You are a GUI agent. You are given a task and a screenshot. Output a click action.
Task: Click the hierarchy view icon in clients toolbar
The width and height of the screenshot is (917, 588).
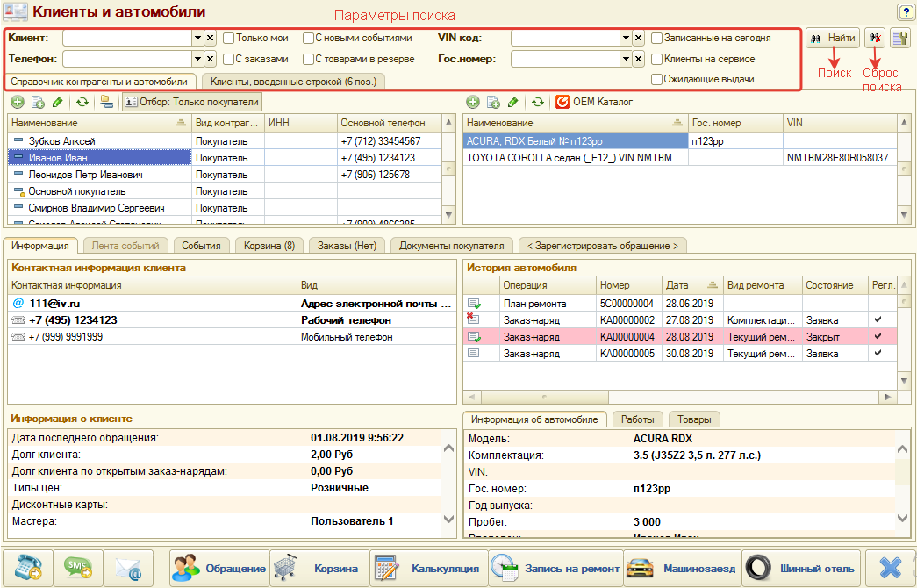106,102
